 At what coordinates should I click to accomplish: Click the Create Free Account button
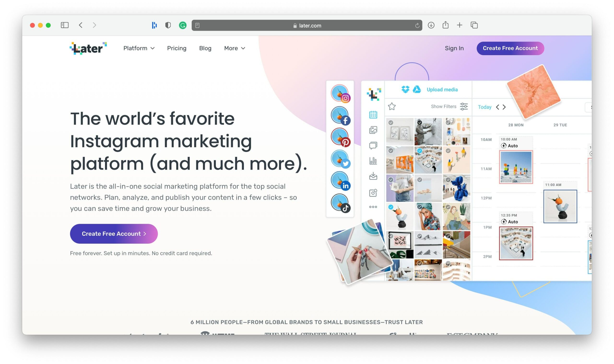510,48
